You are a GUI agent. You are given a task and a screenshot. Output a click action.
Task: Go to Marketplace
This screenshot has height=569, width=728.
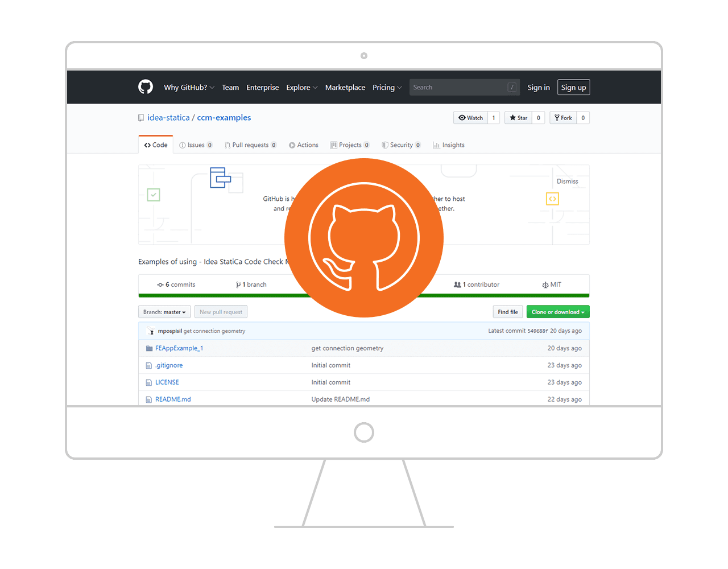pyautogui.click(x=345, y=87)
